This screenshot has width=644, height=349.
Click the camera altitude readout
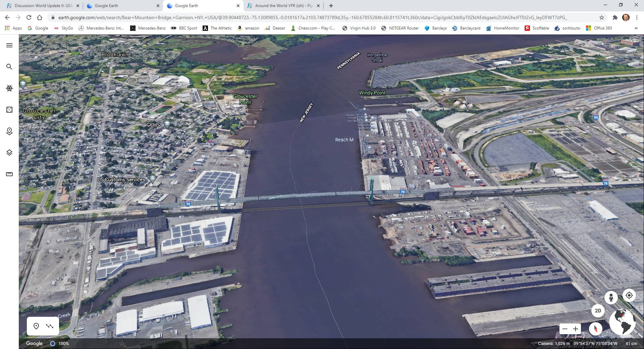point(554,343)
